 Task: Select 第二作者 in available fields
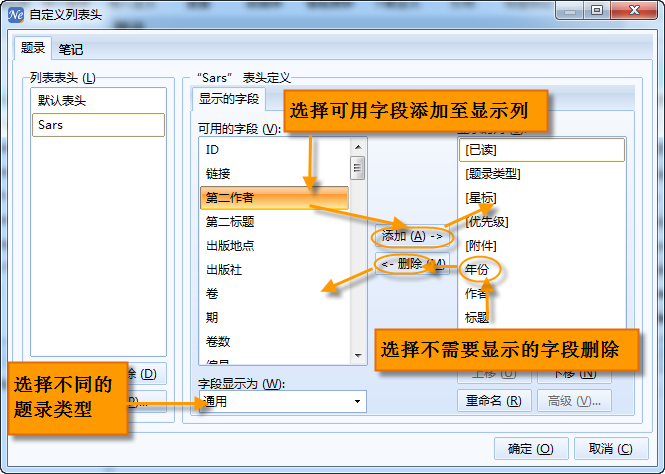274,198
